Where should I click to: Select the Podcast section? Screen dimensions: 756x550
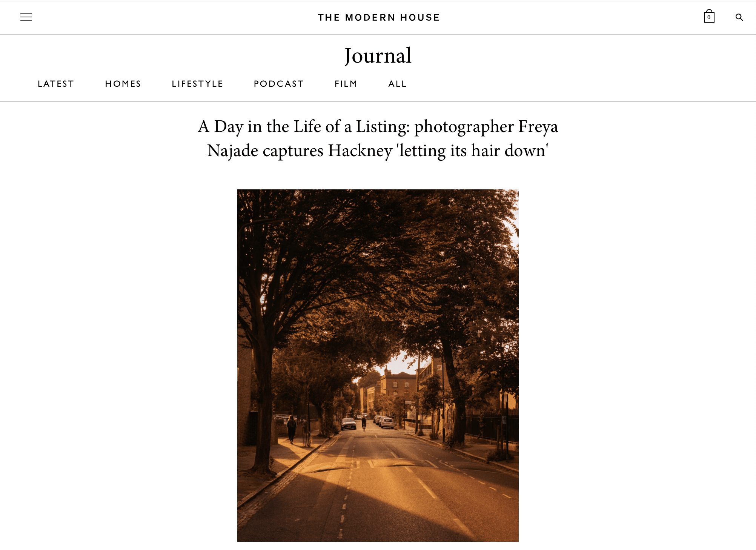tap(279, 84)
